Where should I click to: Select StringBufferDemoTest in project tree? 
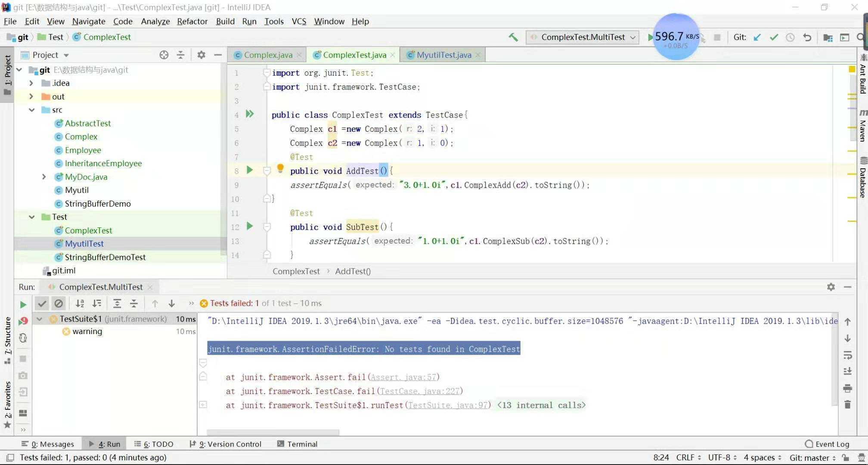coord(105,257)
